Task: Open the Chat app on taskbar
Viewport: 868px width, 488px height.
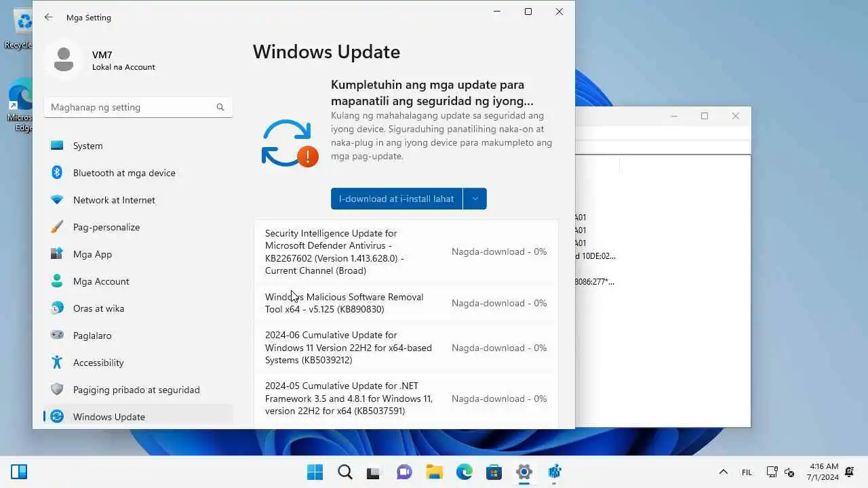Action: click(x=404, y=472)
